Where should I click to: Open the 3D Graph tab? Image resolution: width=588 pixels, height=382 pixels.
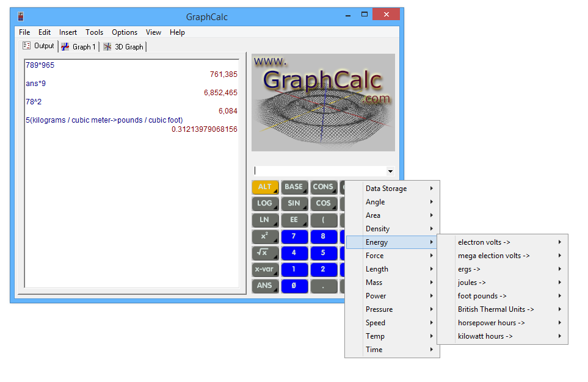pos(123,47)
